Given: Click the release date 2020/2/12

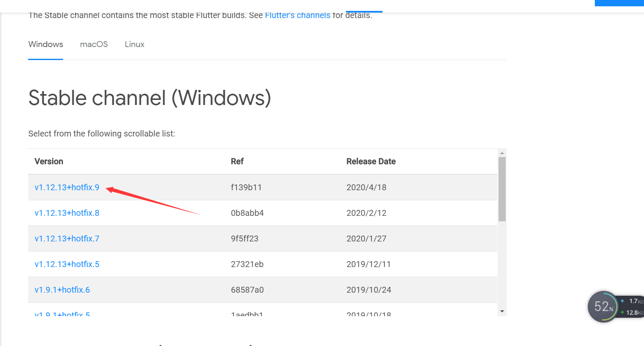Looking at the screenshot, I should pyautogui.click(x=366, y=213).
